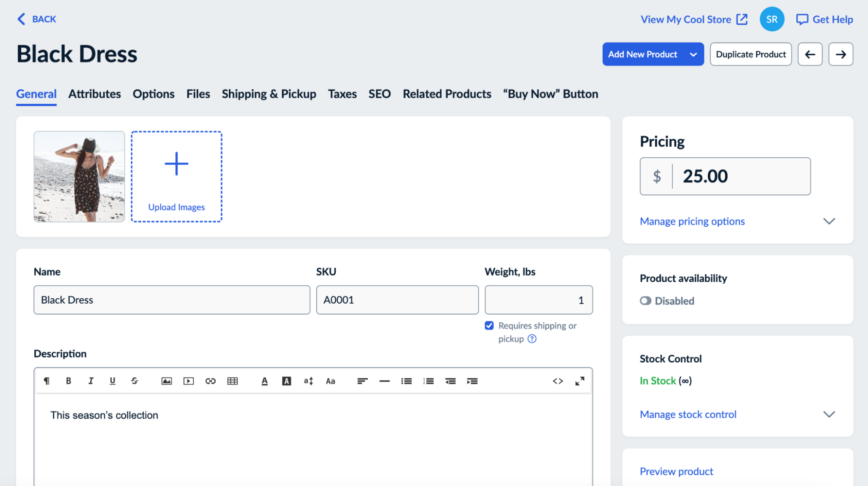Screen dimensions: 868x486
Task: Open the text color picker in the editor
Action: tap(264, 381)
